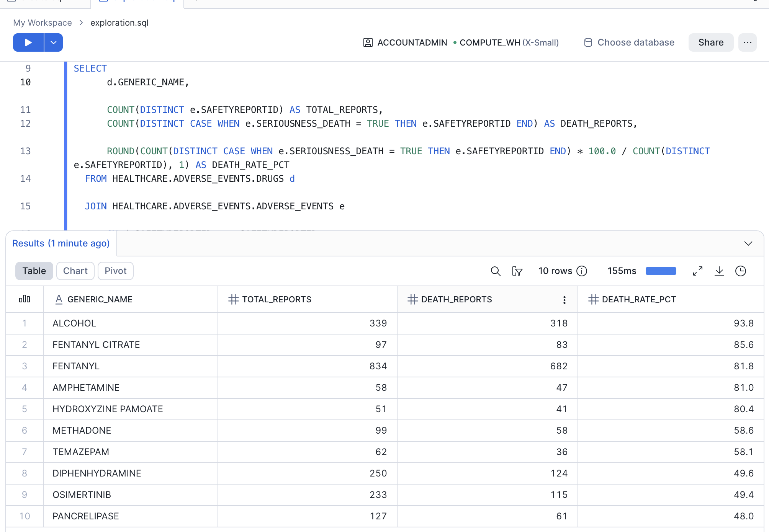Screen dimensions: 769x532
Task: Select COMPUTE_WH warehouse indicator
Action: point(506,42)
